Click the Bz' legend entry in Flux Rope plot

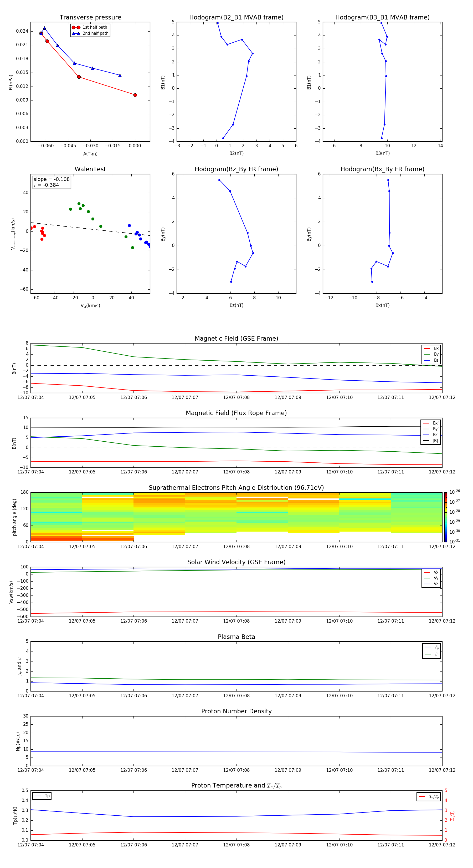[x=431, y=435]
